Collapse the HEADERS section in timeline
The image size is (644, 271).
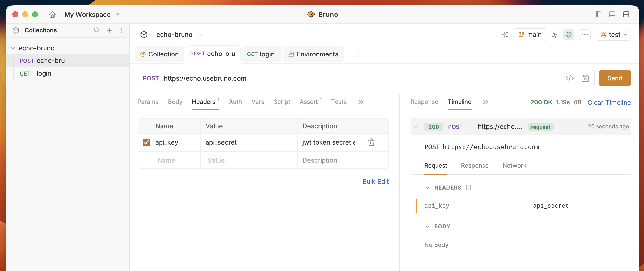click(x=427, y=188)
